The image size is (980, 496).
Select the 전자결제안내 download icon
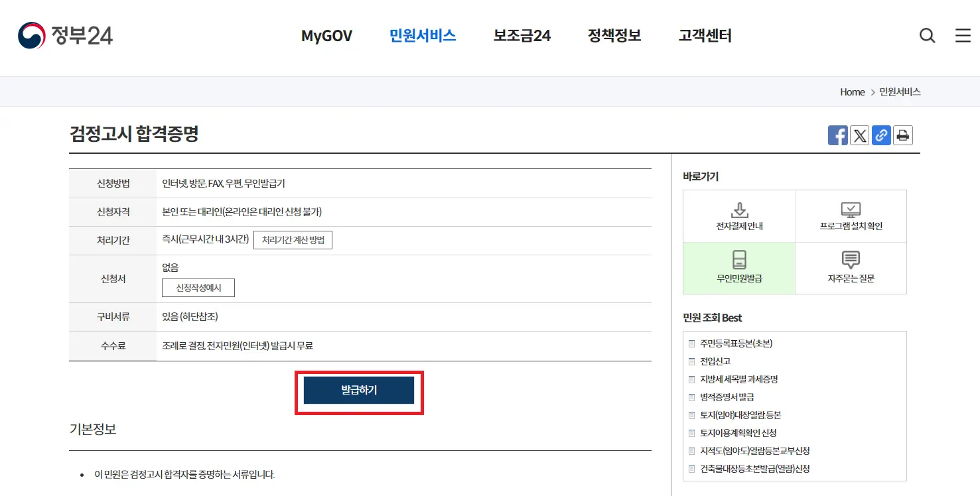[x=738, y=208]
